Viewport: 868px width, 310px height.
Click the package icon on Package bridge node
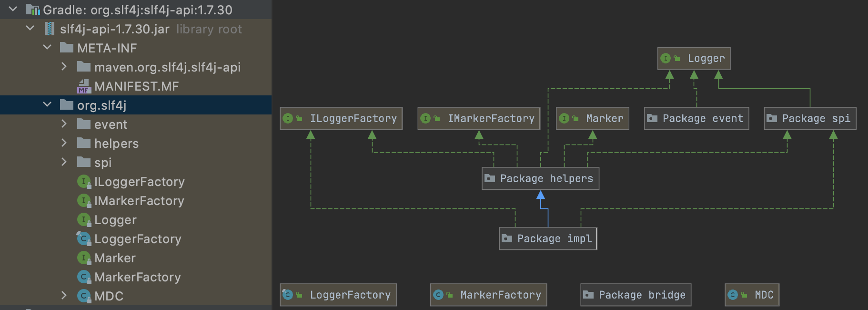[588, 295]
